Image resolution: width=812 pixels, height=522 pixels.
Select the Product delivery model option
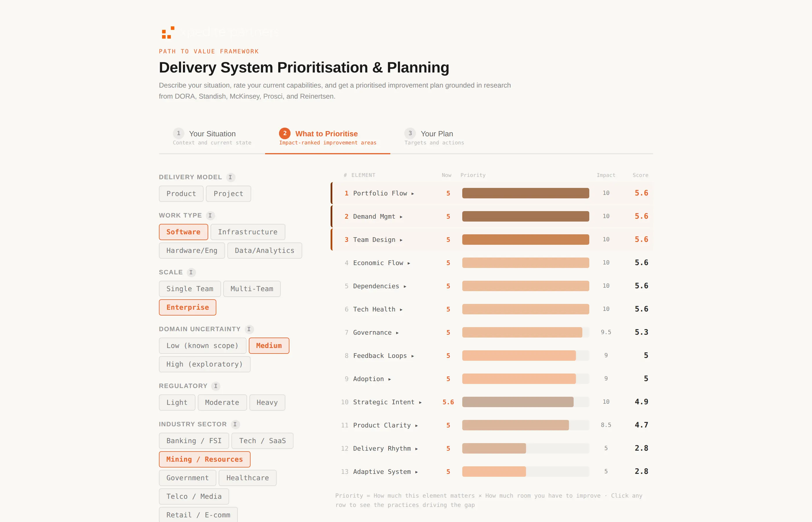tap(181, 194)
